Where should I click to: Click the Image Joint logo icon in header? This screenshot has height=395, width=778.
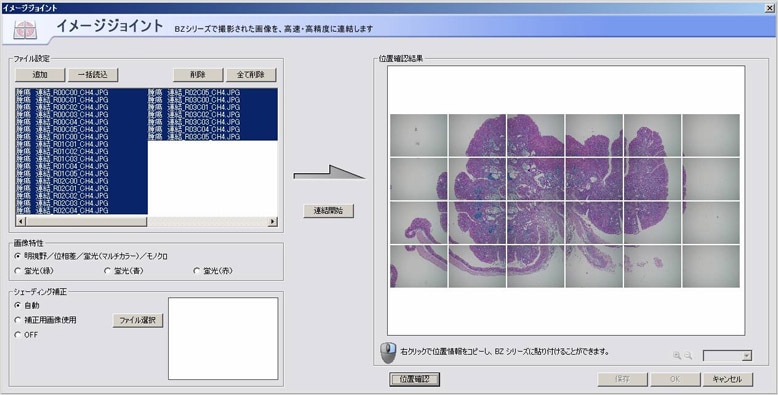tap(24, 30)
